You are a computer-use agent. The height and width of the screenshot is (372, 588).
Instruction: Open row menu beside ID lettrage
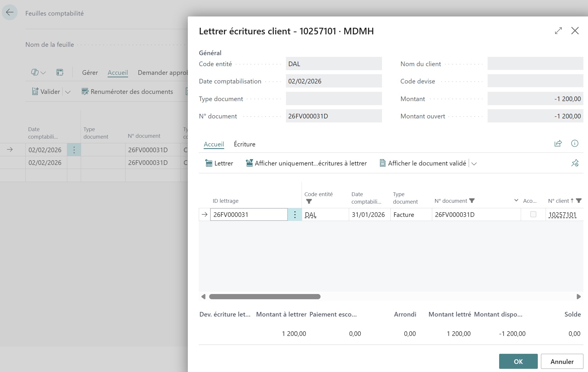pyautogui.click(x=295, y=215)
